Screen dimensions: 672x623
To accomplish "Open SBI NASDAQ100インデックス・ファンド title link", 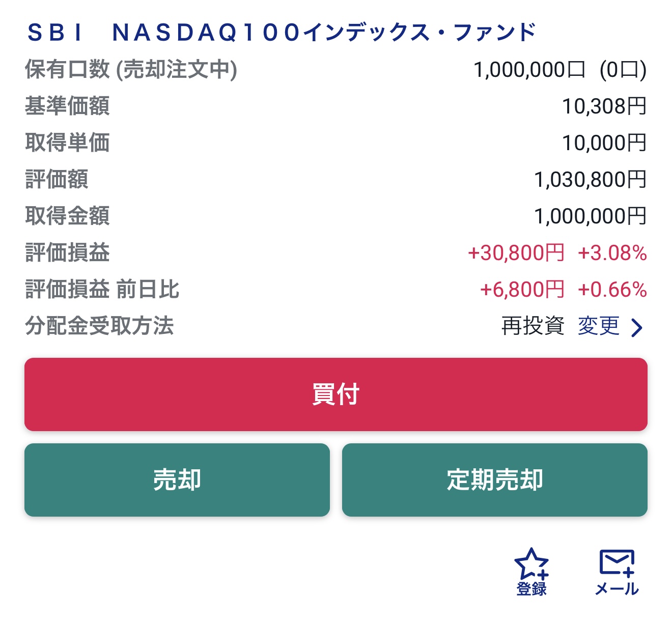I will coord(282,33).
